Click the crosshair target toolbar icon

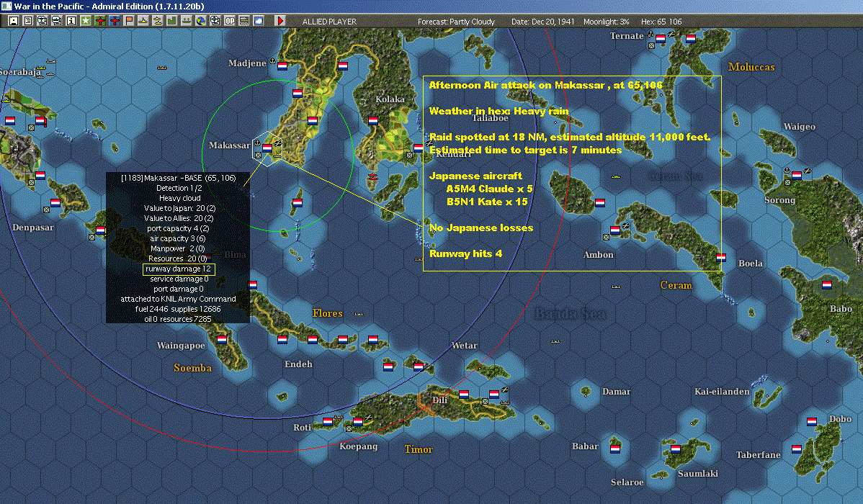[215, 21]
